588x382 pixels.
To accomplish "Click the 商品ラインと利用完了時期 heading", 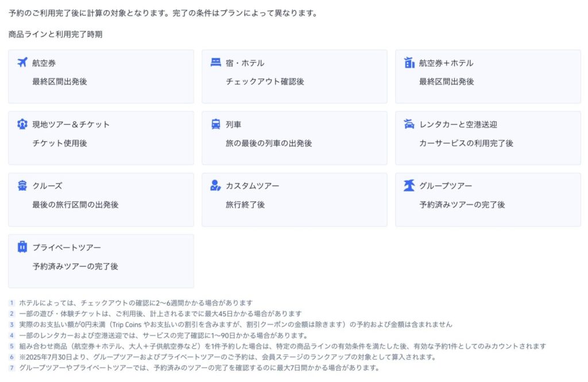I will click(56, 34).
